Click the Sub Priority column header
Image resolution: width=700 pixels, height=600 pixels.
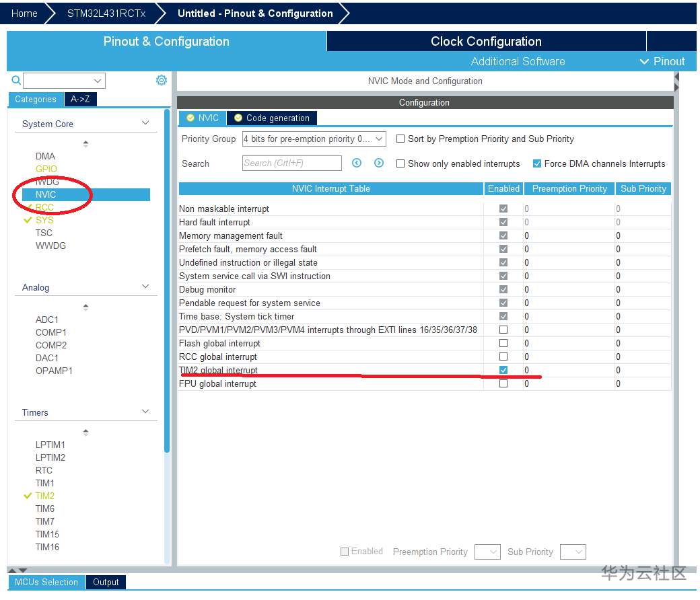coord(643,189)
